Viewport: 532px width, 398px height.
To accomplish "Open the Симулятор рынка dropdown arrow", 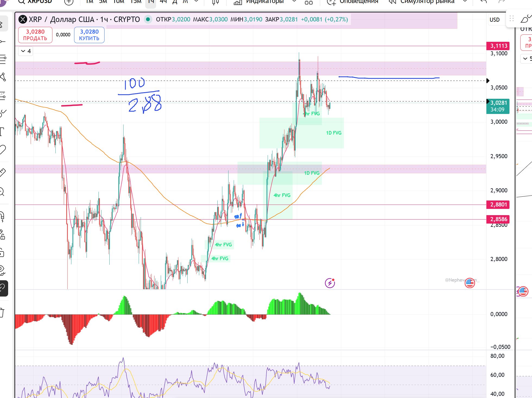I will pyautogui.click(x=465, y=2).
